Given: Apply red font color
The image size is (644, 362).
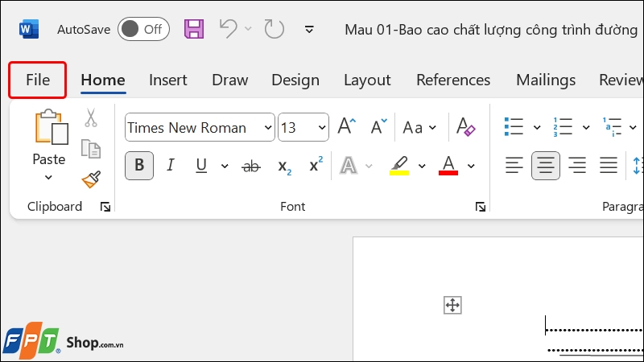Looking at the screenshot, I should click(448, 166).
